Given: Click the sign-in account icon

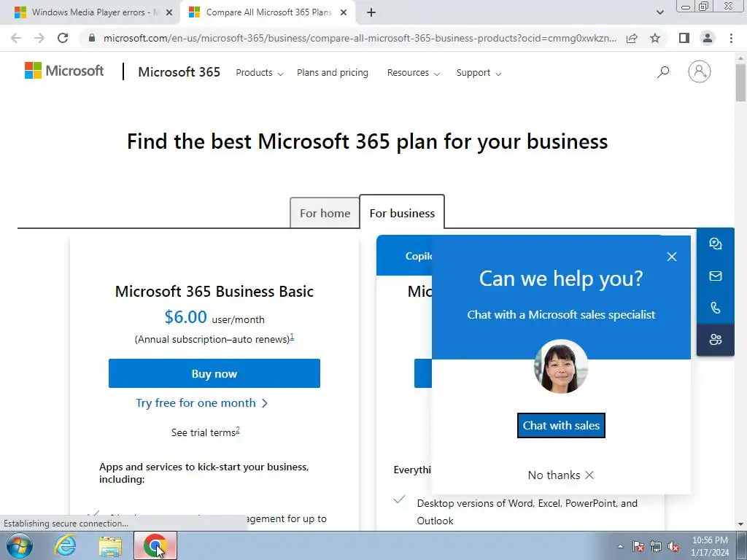Looking at the screenshot, I should pyautogui.click(x=699, y=71).
